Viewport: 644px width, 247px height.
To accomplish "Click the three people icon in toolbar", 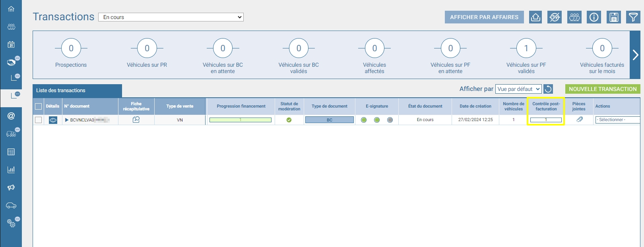I will (574, 17).
